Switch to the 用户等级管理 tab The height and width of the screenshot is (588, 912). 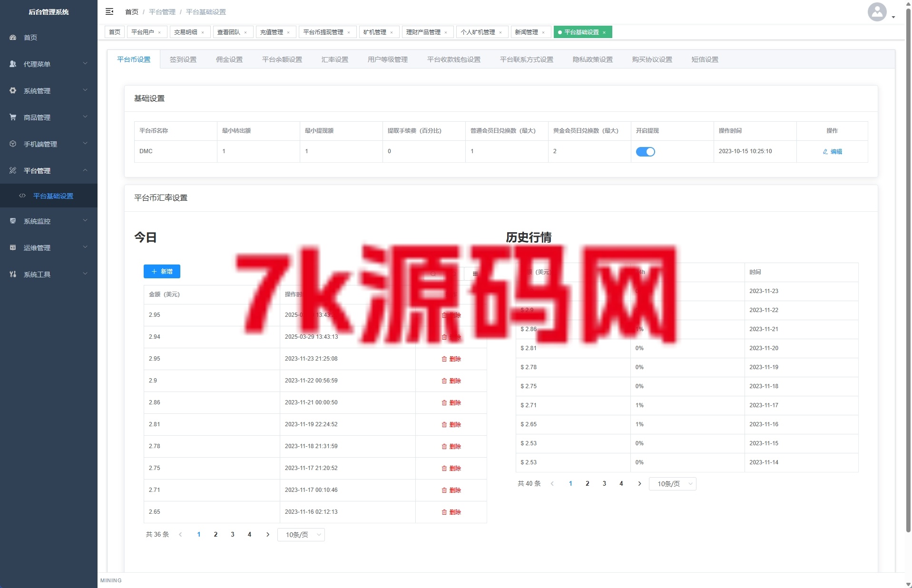pyautogui.click(x=388, y=59)
